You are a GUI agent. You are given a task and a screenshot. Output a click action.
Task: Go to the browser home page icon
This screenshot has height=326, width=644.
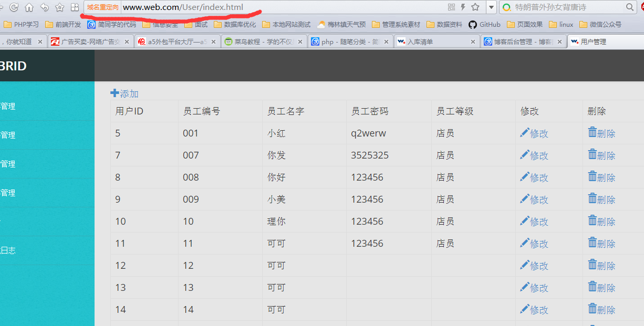[29, 7]
